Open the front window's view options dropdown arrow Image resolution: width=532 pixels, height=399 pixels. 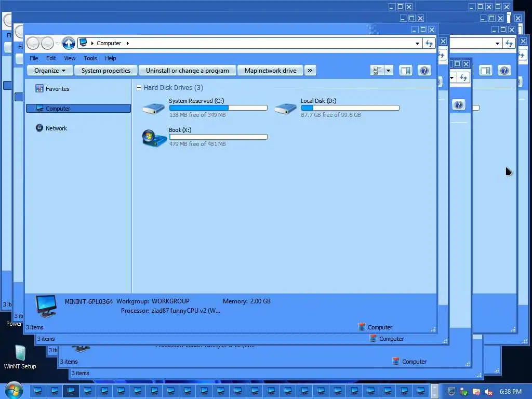(x=389, y=71)
